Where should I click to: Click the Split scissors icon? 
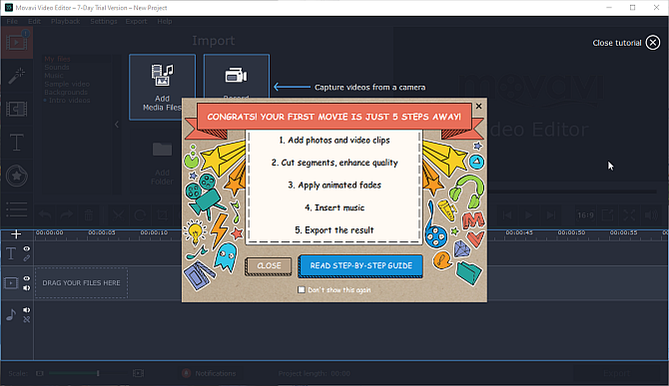click(118, 215)
